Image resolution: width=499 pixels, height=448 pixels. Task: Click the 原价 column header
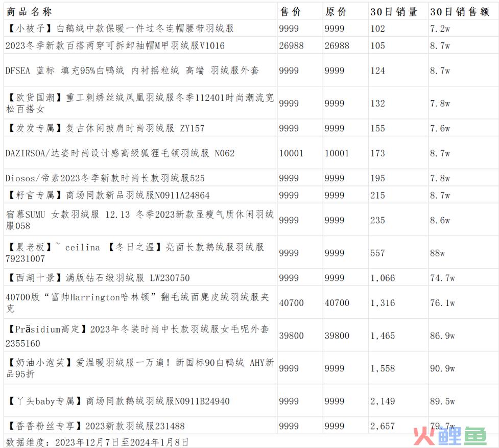(x=336, y=12)
